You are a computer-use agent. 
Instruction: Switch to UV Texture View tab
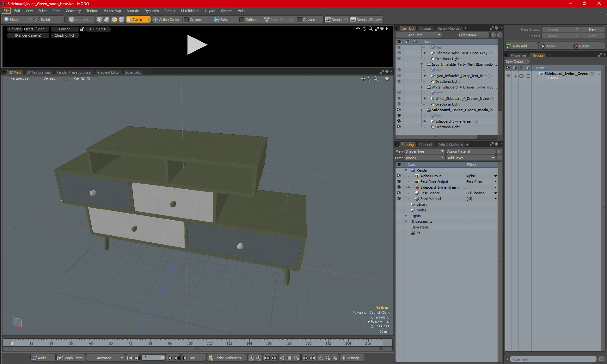pos(39,72)
